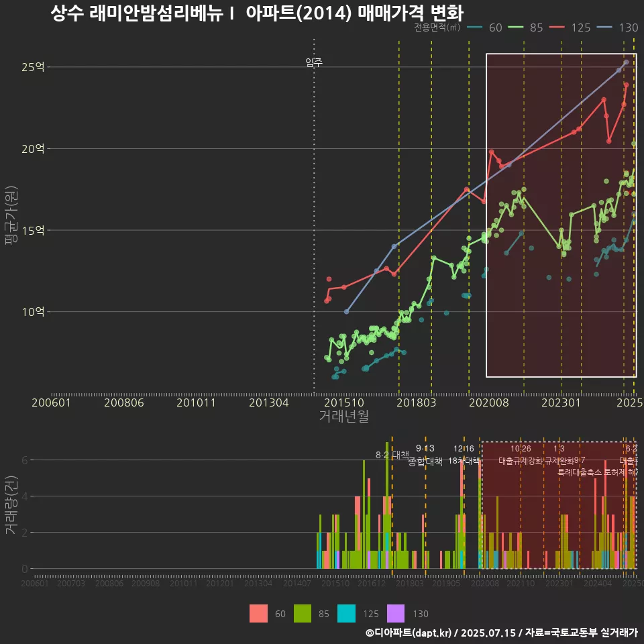644x644 pixels.
Task: Click '201905' on the volume chart x-axis
Action: click(446, 583)
